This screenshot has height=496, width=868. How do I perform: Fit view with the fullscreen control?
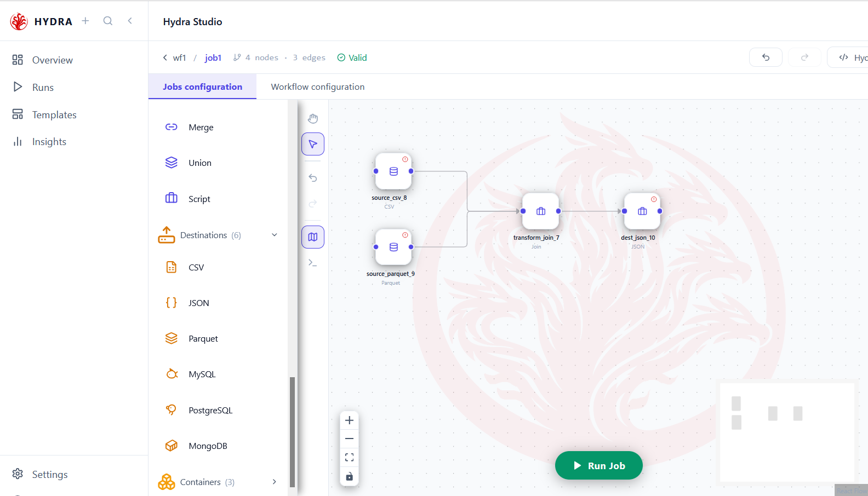point(349,457)
